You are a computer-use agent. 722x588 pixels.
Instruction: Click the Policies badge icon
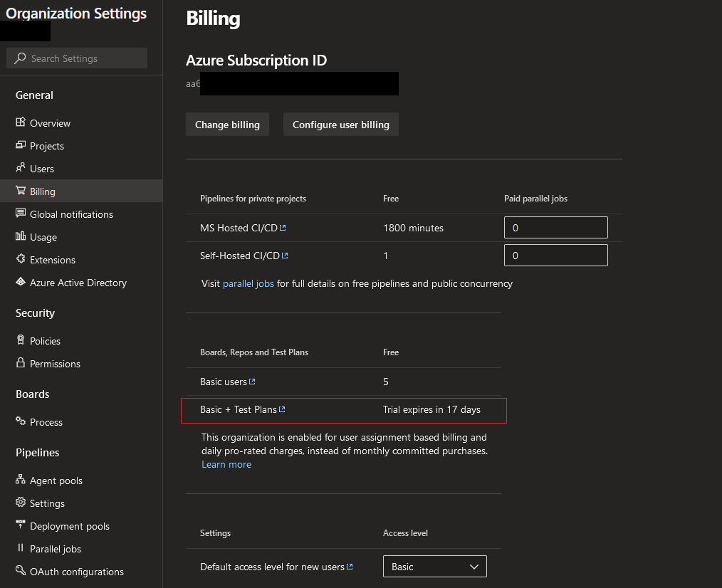tap(20, 340)
